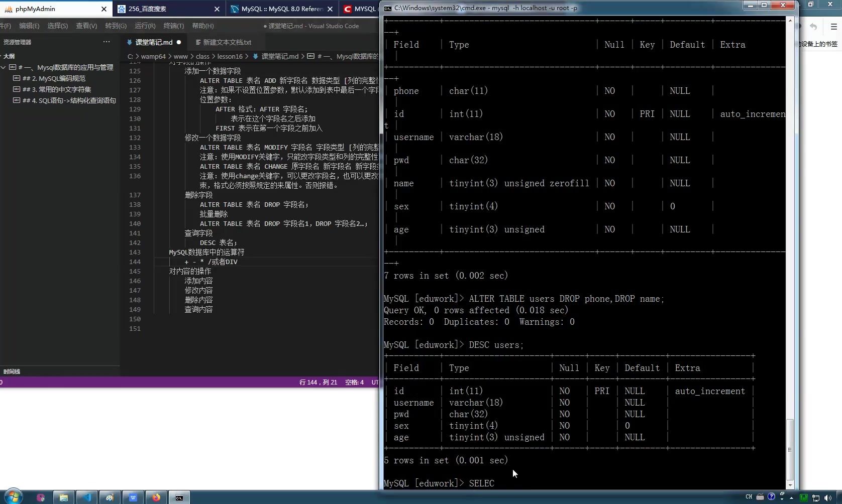Open the 移动设备上的书签 bookmarks folder
842x504 pixels.
(819, 44)
